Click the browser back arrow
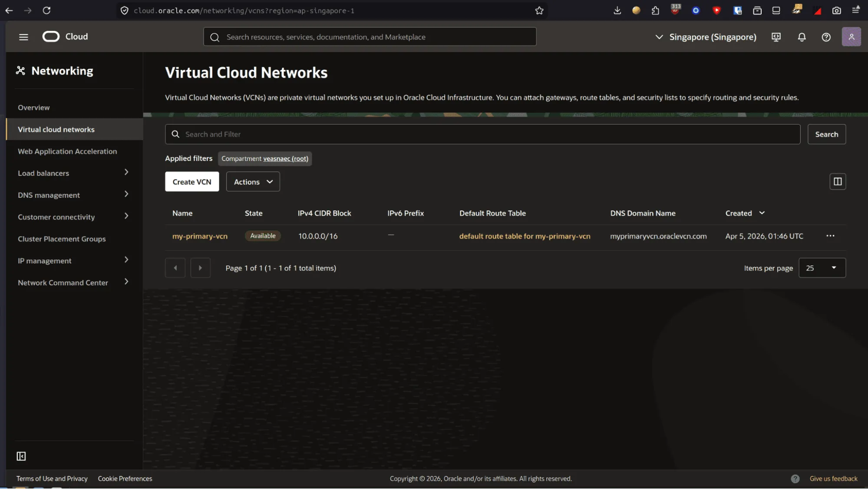868x489 pixels. tap(9, 10)
